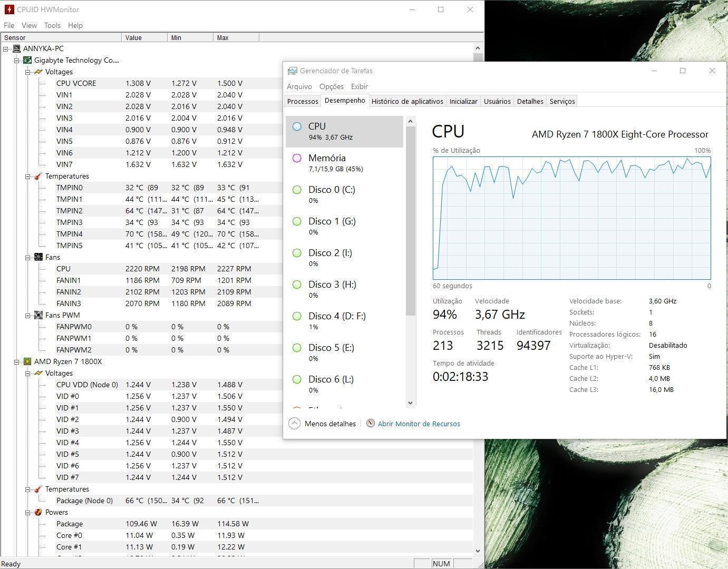Image resolution: width=728 pixels, height=569 pixels.
Task: Click the Disco 6 (L:) circle indicator
Action: click(x=297, y=379)
